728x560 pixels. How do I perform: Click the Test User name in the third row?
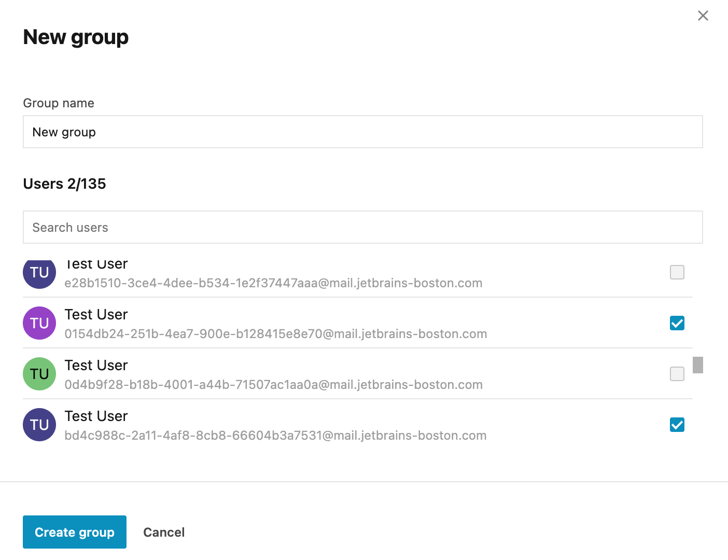pyautogui.click(x=96, y=365)
